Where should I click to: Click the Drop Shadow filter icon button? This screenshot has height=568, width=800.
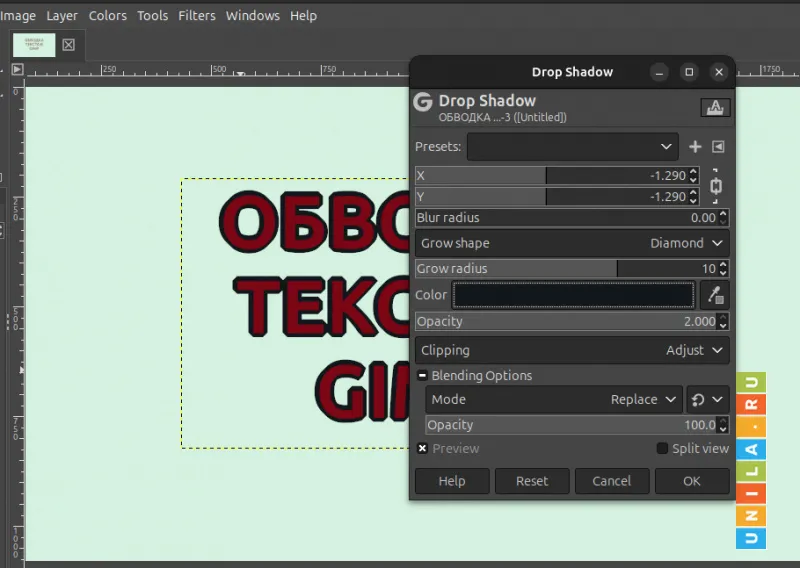tap(715, 107)
